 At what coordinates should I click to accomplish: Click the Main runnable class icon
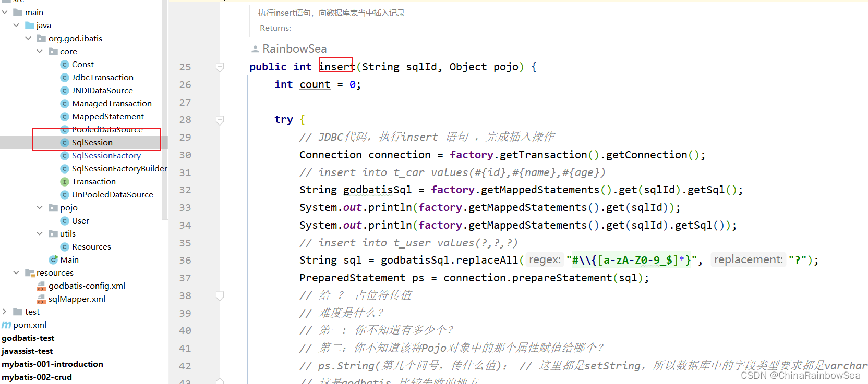point(53,259)
